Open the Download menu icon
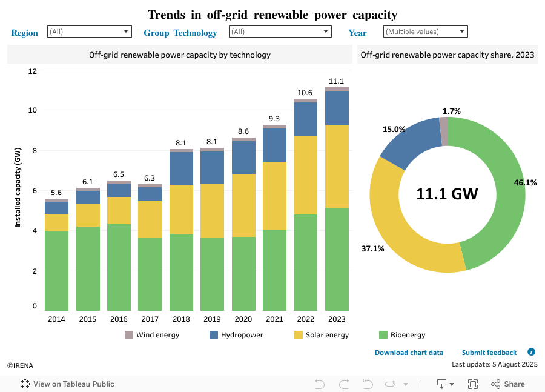The width and height of the screenshot is (545, 392). coord(445,384)
